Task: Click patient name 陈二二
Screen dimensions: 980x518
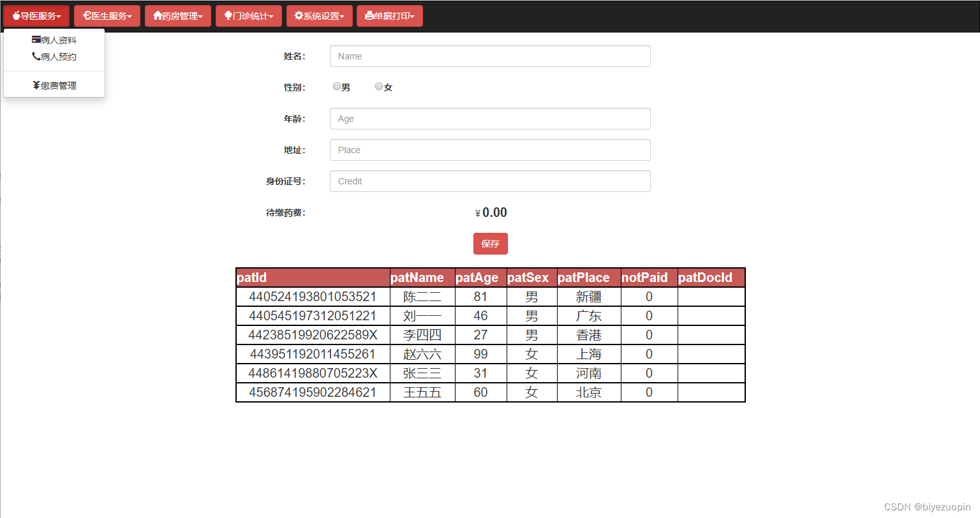Action: pyautogui.click(x=422, y=297)
